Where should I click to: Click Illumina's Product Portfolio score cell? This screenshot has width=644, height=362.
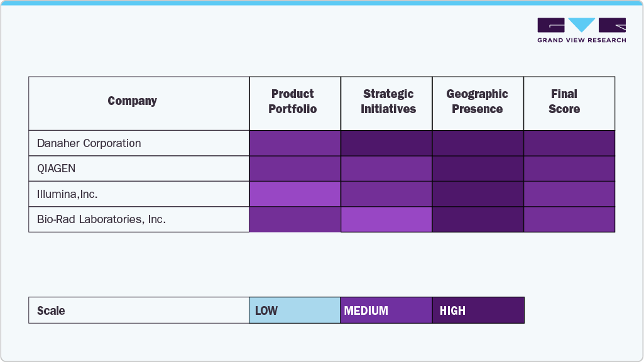click(x=295, y=194)
